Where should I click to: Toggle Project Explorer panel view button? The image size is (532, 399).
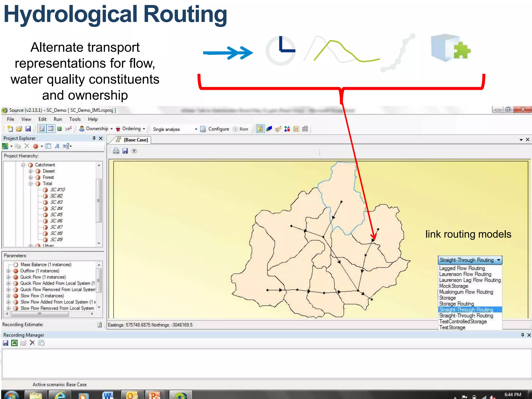[42, 129]
